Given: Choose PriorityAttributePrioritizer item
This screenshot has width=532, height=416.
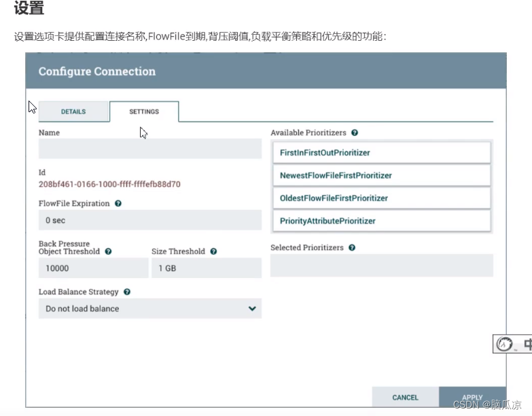Looking at the screenshot, I should coord(382,221).
